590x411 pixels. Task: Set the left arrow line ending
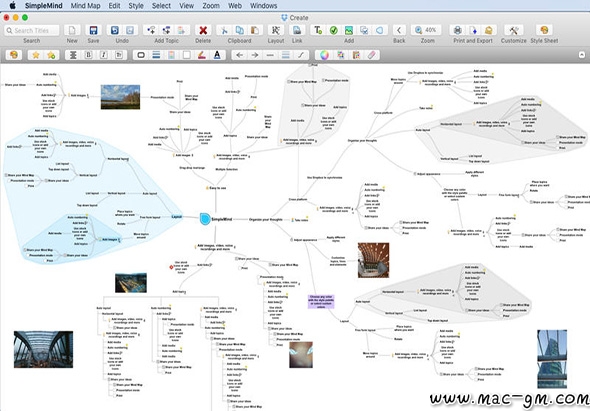pos(239,55)
